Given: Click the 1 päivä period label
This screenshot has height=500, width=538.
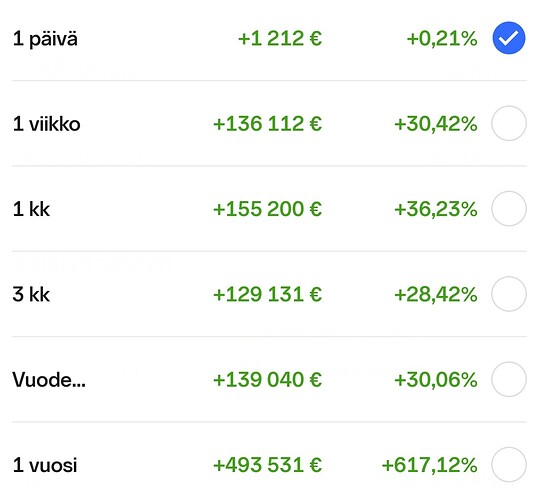Looking at the screenshot, I should [45, 39].
